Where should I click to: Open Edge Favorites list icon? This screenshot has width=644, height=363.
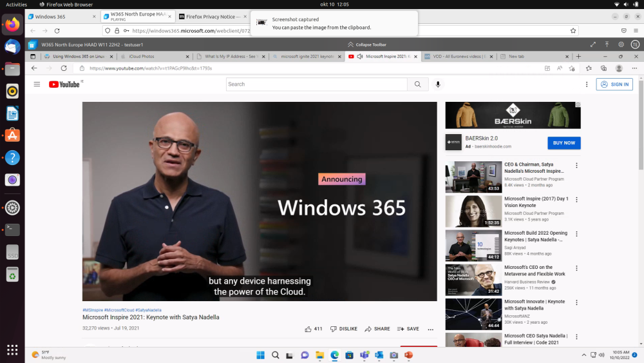[589, 68]
